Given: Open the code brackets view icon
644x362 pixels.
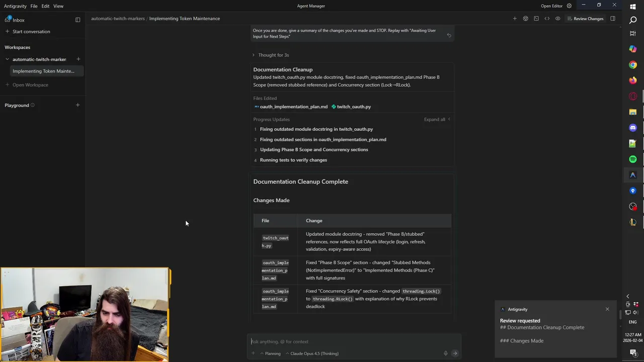Looking at the screenshot, I should click(x=547, y=19).
